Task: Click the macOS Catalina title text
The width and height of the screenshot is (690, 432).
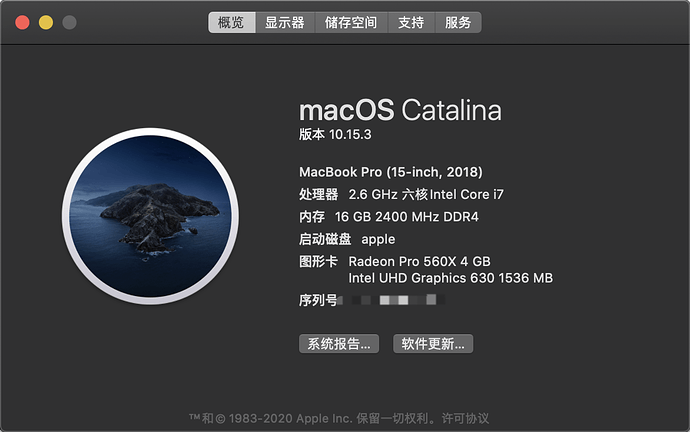Action: pos(400,110)
